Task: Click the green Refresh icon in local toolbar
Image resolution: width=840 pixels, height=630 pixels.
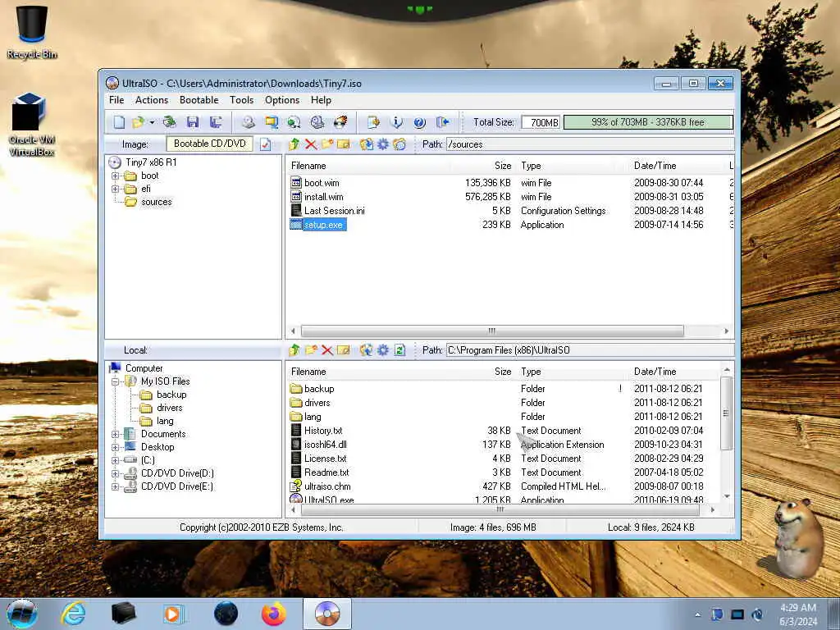Action: pos(399,350)
